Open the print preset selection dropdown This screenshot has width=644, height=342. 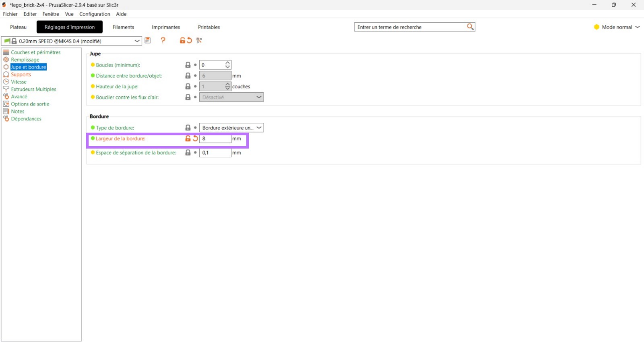pyautogui.click(x=137, y=41)
